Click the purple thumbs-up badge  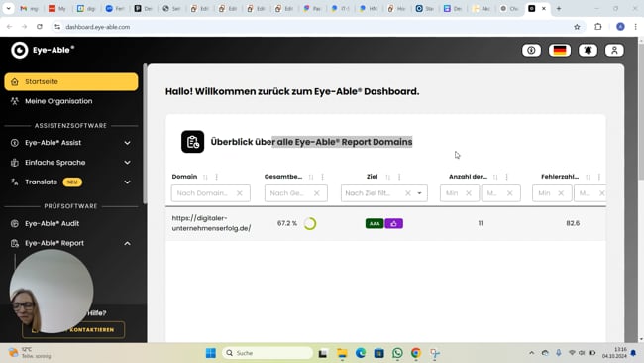(x=394, y=223)
